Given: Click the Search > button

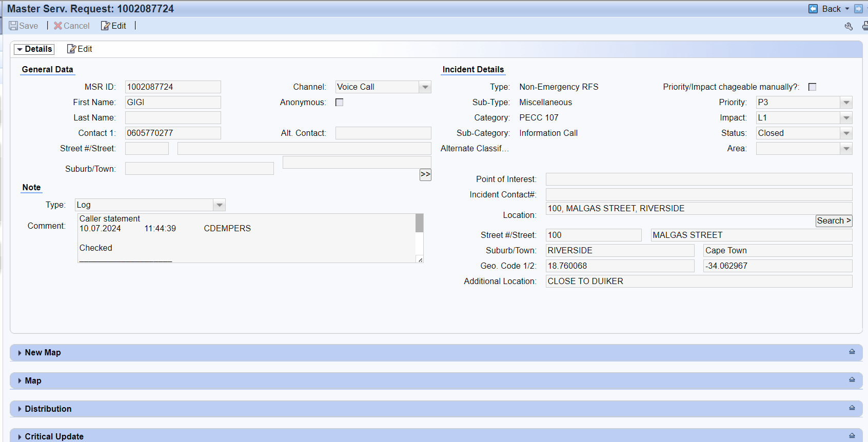Looking at the screenshot, I should [x=834, y=221].
